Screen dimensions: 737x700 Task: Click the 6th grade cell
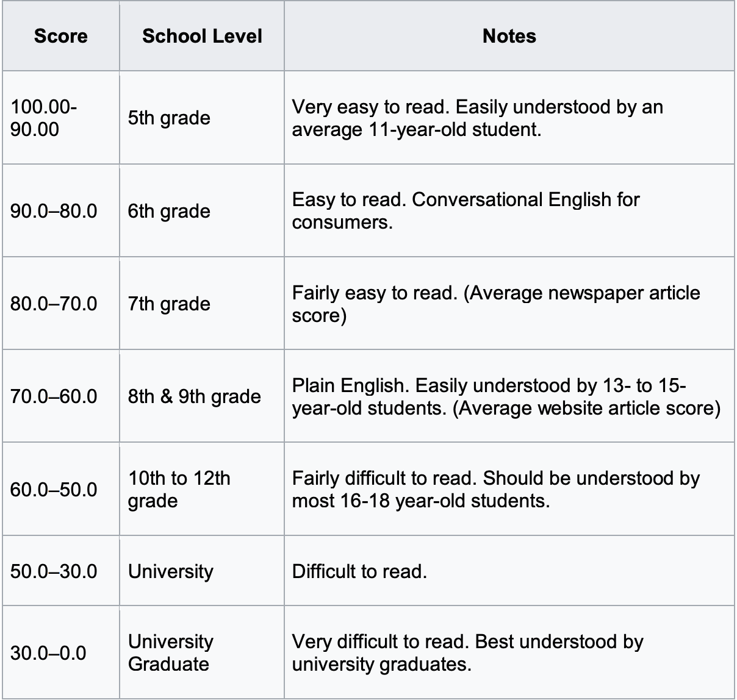tap(169, 211)
